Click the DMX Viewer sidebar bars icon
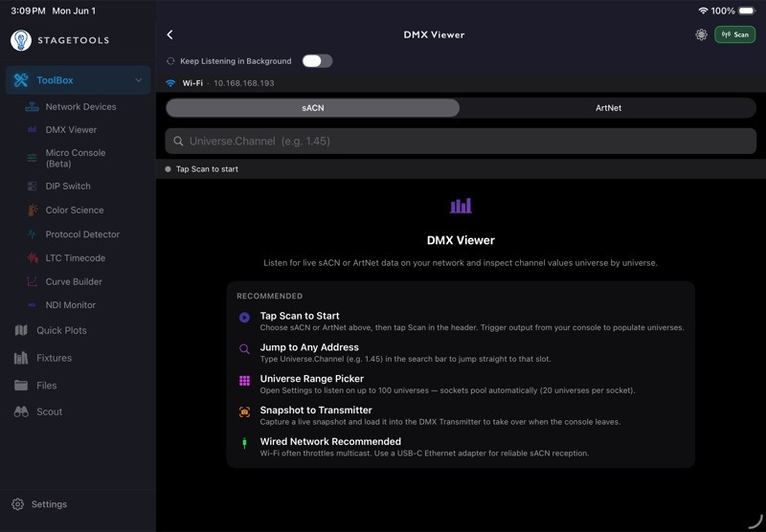This screenshot has width=766, height=532. [33, 129]
